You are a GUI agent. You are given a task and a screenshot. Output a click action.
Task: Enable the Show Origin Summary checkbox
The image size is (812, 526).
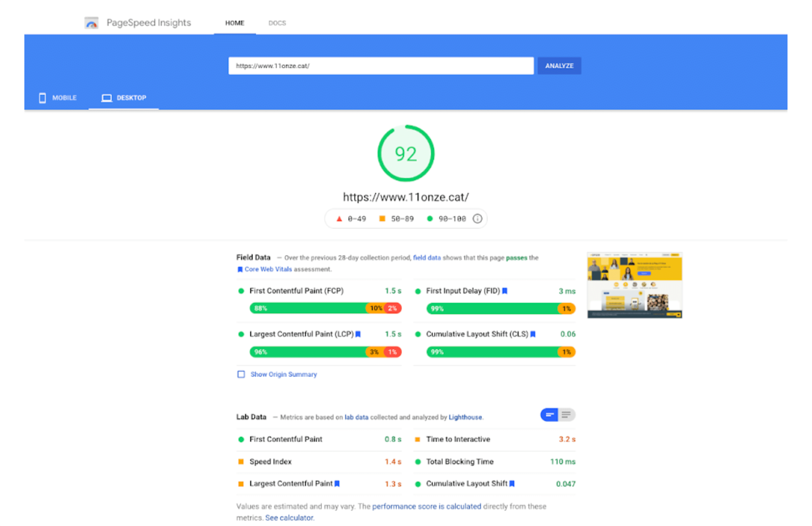click(x=241, y=374)
